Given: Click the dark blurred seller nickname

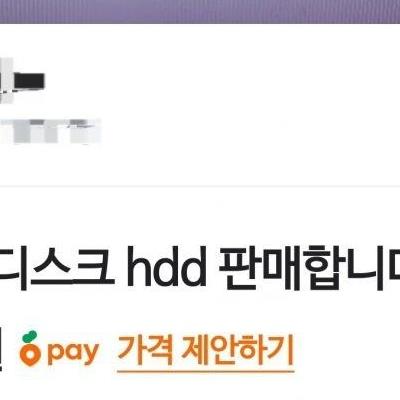Looking at the screenshot, I should [29, 81].
